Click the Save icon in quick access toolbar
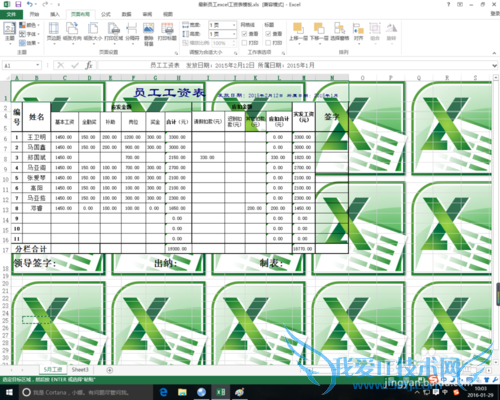The image size is (500, 400). [18, 4]
